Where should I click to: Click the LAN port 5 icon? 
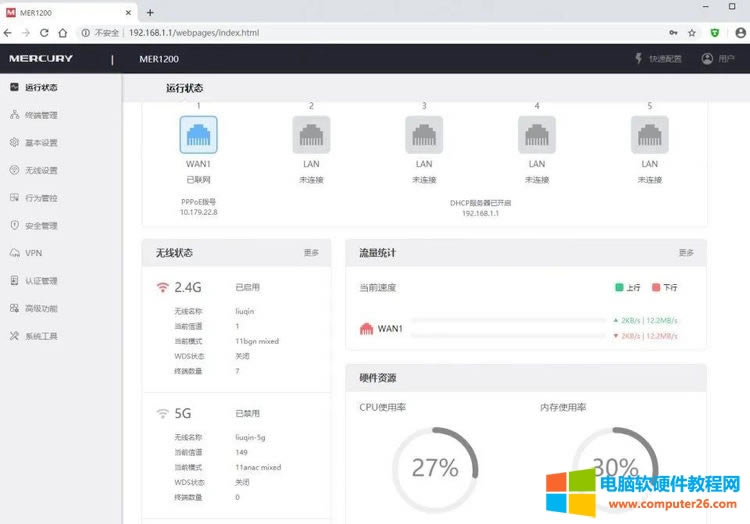pyautogui.click(x=649, y=134)
